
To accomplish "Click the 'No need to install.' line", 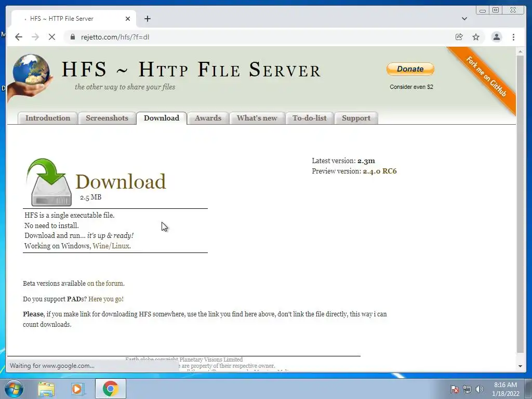I will coord(51,225).
